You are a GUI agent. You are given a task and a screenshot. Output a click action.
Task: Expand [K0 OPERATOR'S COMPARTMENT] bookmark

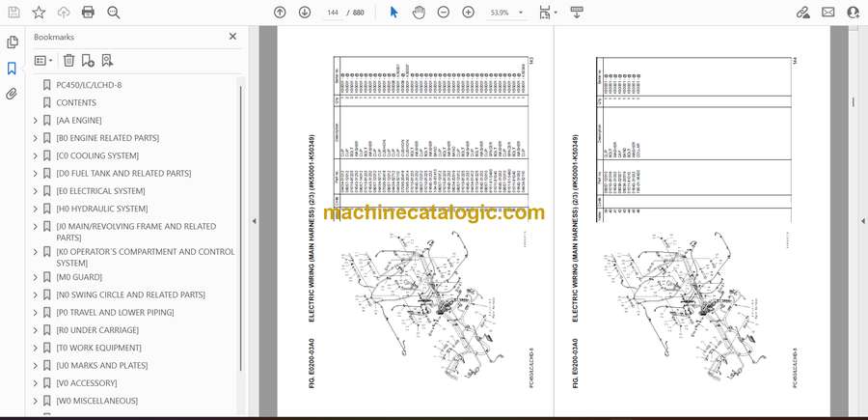pos(36,252)
